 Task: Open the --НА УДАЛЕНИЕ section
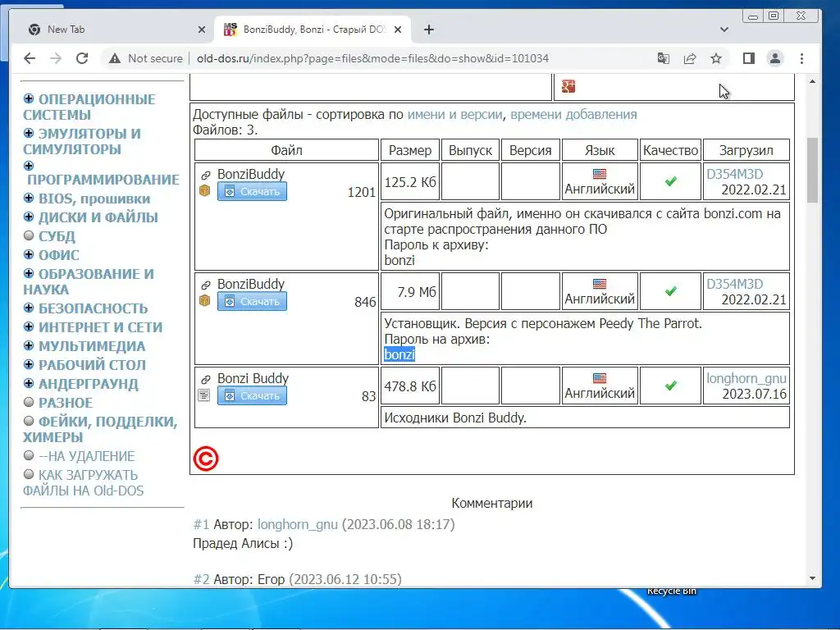pyautogui.click(x=86, y=456)
